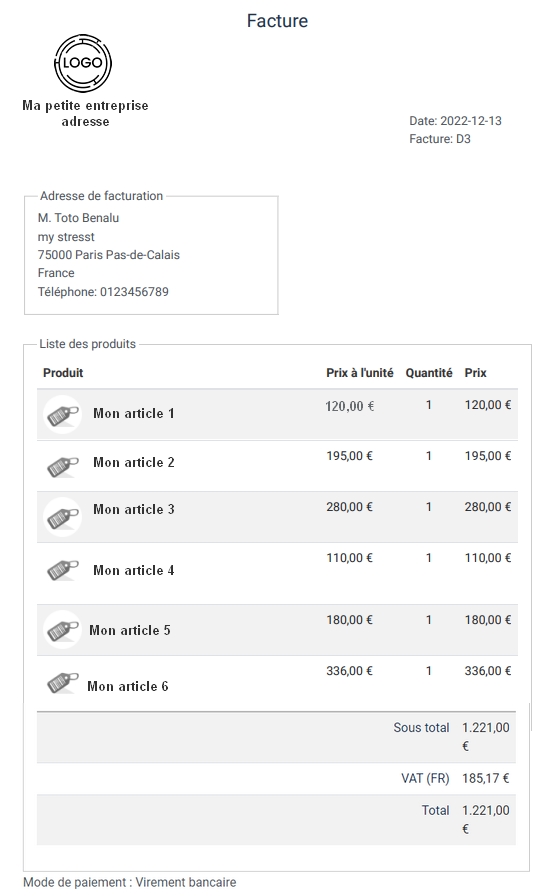This screenshot has height=896, width=546.
Task: Click the Sous total amount
Action: pos(485,737)
